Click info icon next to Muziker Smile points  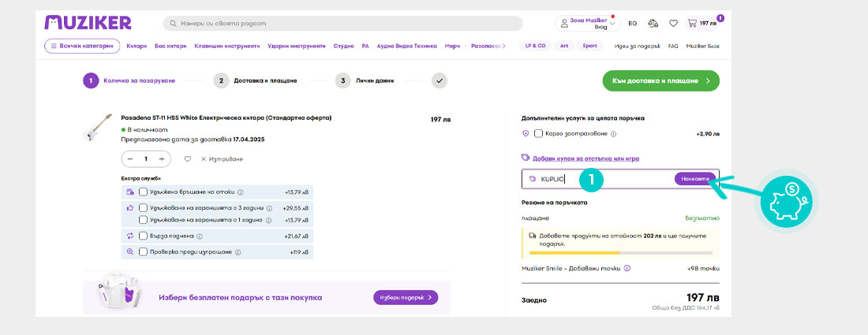(x=627, y=268)
